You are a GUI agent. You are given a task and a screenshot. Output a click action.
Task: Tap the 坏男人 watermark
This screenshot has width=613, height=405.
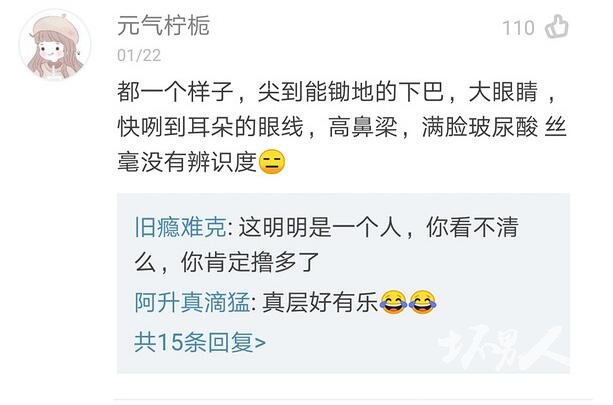coord(504,348)
